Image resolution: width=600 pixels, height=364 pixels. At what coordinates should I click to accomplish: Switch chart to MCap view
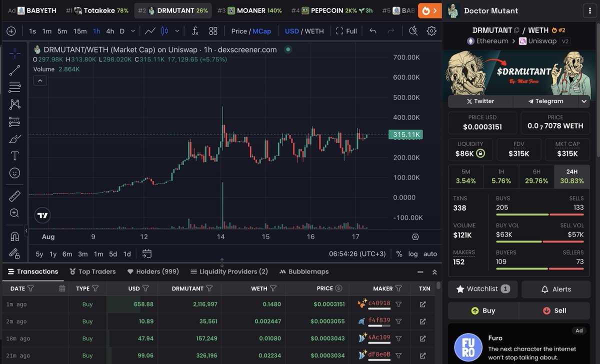point(262,31)
